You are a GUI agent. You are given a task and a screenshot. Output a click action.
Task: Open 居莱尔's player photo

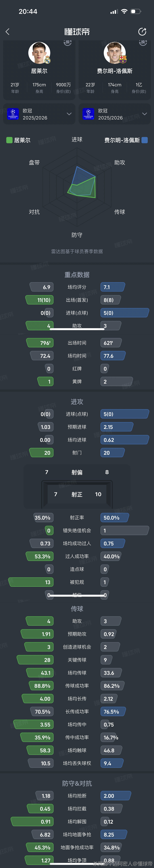click(39, 53)
